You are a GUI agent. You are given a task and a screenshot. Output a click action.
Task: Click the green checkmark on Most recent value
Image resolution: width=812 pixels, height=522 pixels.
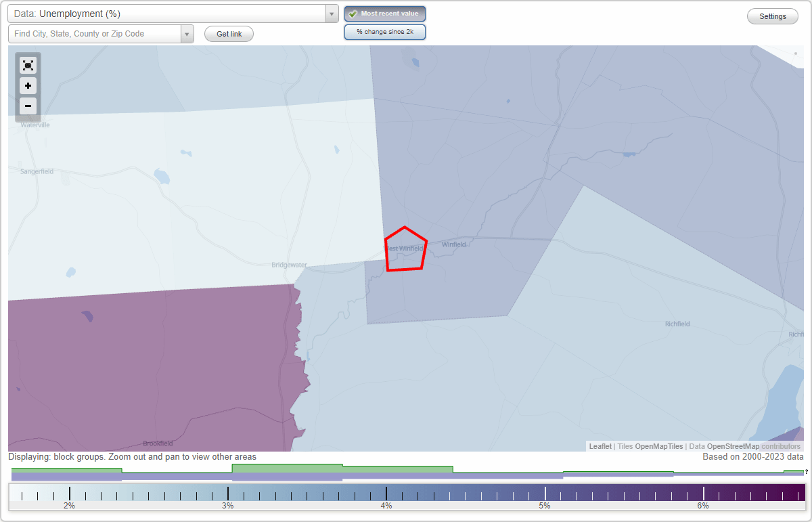[x=353, y=14]
